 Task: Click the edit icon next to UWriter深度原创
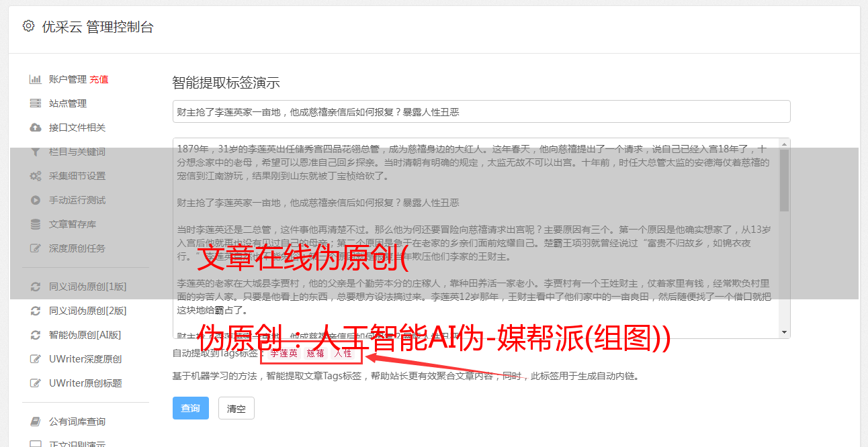point(36,359)
